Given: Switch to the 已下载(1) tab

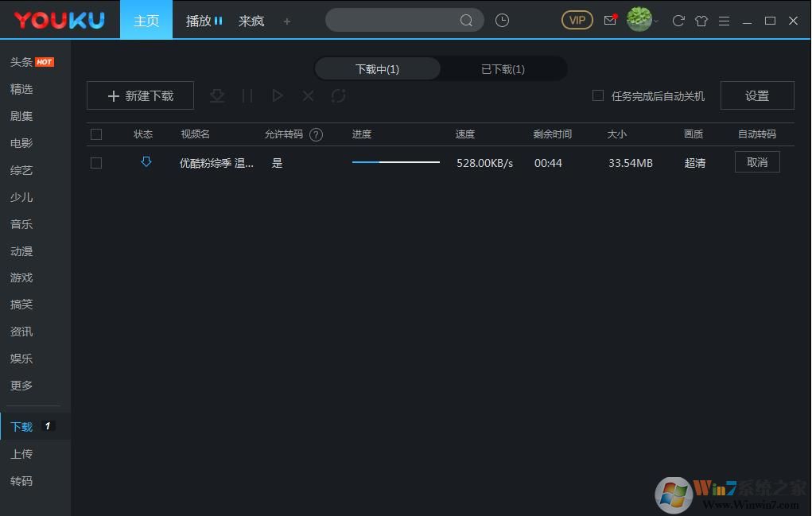Looking at the screenshot, I should point(502,68).
